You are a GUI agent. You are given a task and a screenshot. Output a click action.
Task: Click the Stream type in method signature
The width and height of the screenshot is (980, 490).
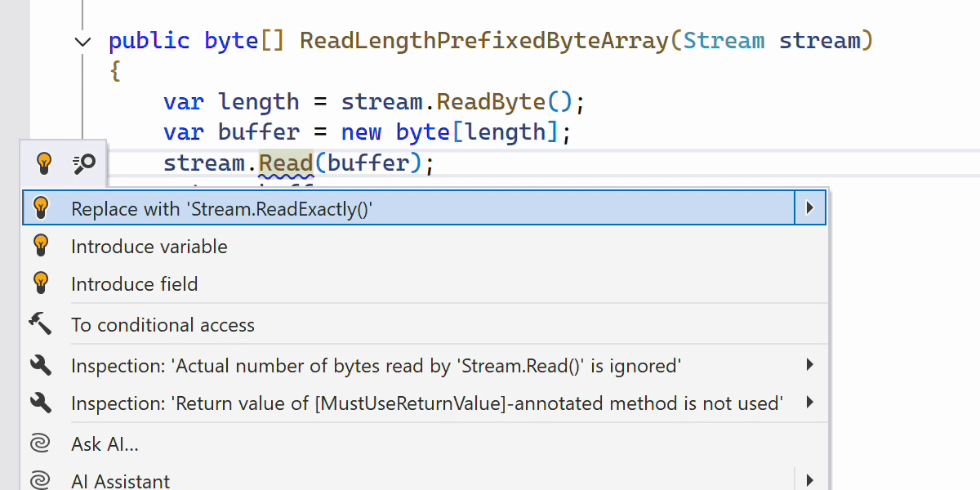tap(724, 41)
